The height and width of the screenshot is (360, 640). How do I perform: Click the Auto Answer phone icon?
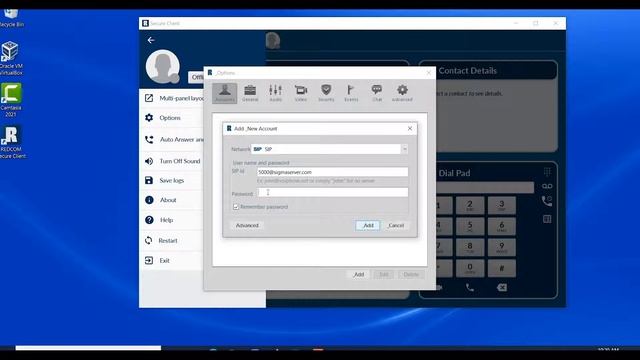click(149, 140)
